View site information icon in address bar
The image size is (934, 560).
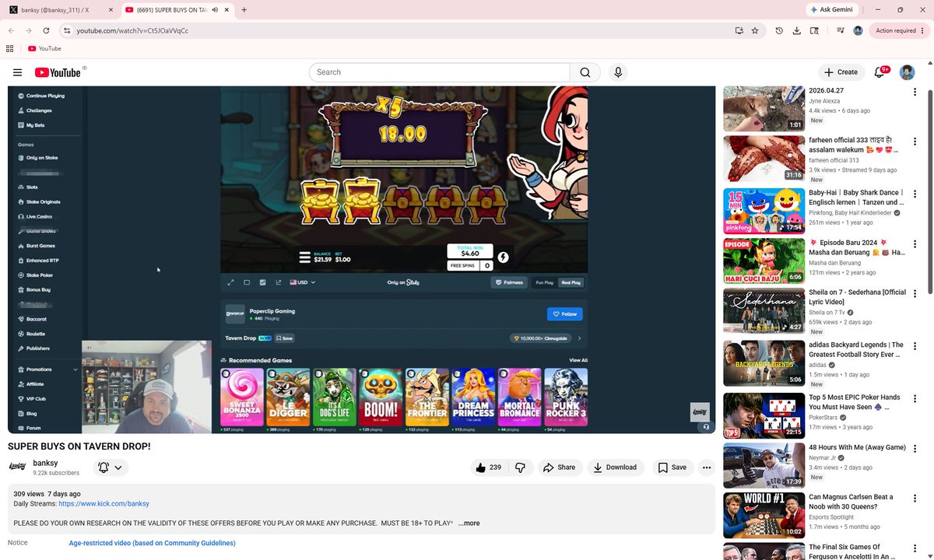(x=67, y=30)
